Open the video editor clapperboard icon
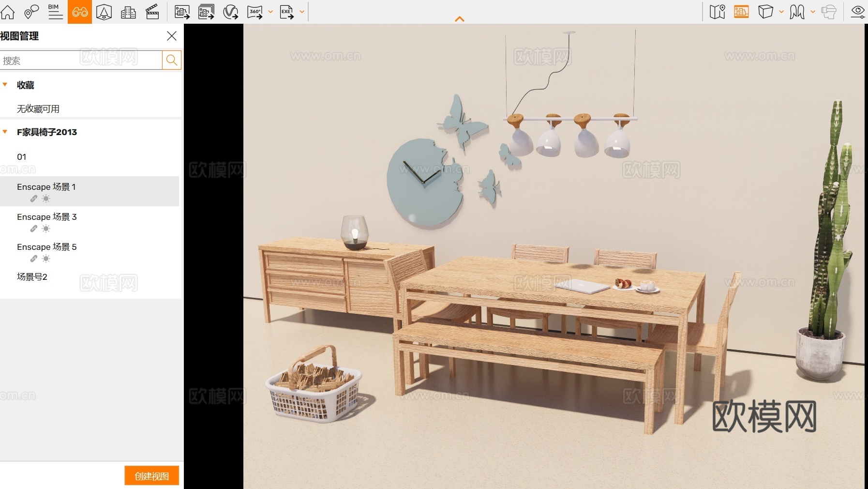Screen dimensions: 868x489 [x=152, y=12]
